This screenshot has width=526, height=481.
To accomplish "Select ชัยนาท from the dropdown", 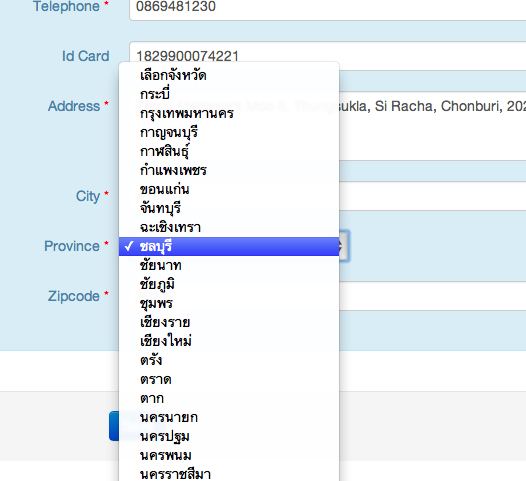I will click(229, 265).
